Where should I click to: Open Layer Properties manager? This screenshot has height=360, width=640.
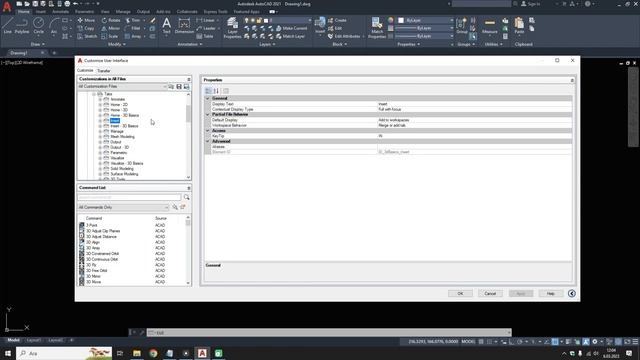point(232,28)
